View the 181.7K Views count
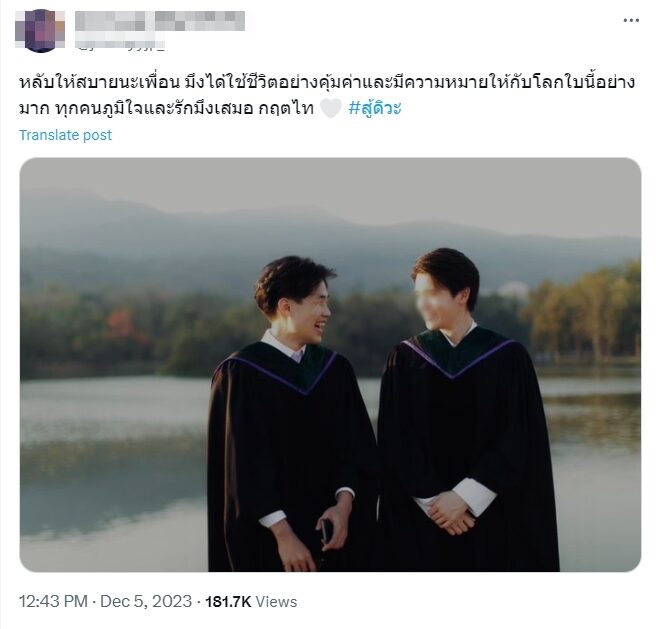656x629 pixels. (251, 601)
